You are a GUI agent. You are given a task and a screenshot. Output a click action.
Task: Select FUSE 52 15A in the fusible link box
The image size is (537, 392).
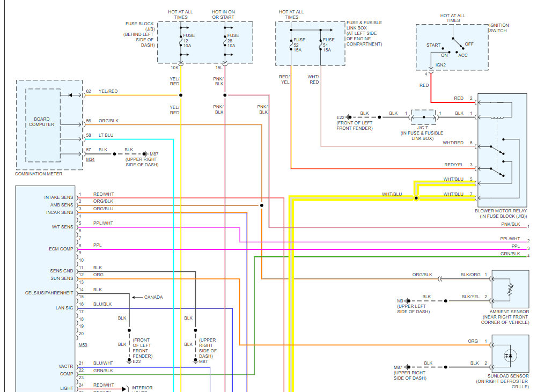299,45
